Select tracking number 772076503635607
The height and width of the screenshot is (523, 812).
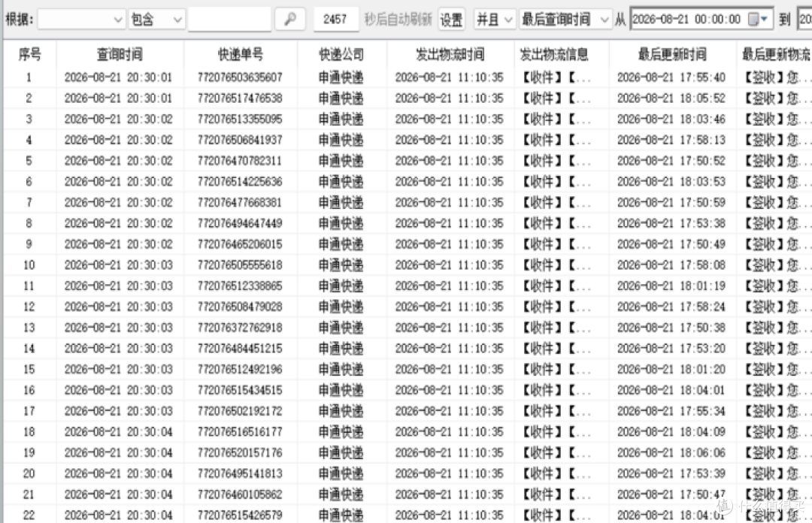tap(240, 77)
